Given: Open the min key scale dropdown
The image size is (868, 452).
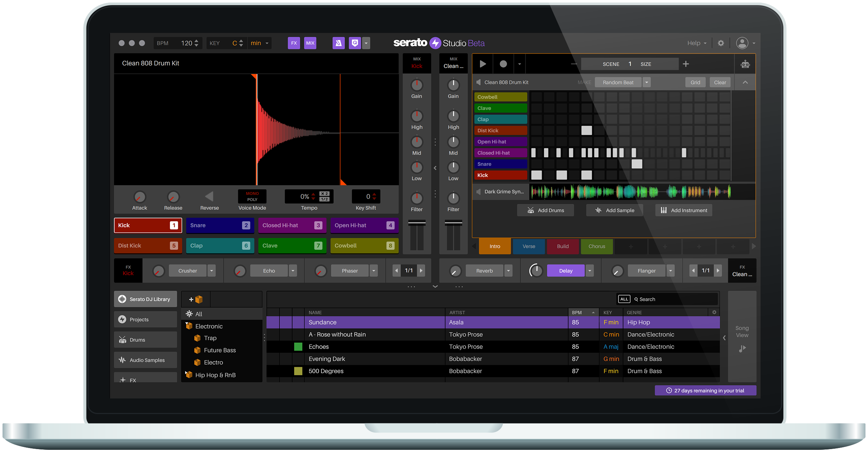Looking at the screenshot, I should coord(259,43).
